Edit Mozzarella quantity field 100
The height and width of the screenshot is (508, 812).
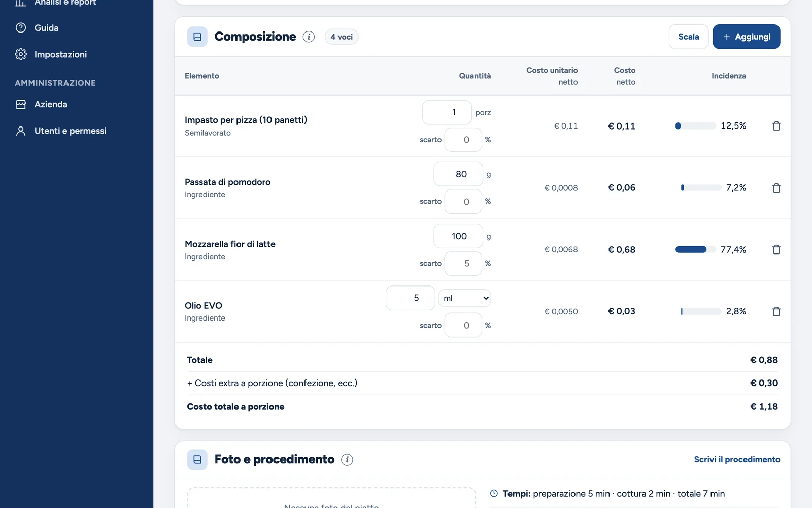pos(458,236)
